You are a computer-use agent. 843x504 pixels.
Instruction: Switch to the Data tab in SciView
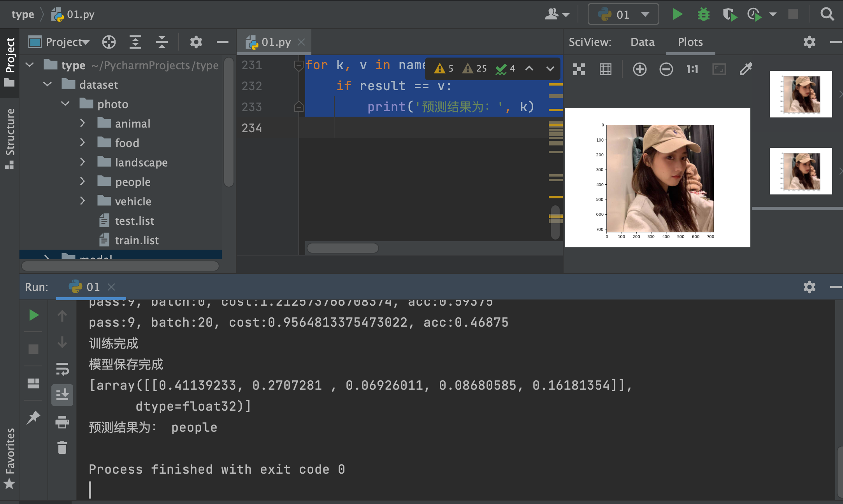(642, 42)
